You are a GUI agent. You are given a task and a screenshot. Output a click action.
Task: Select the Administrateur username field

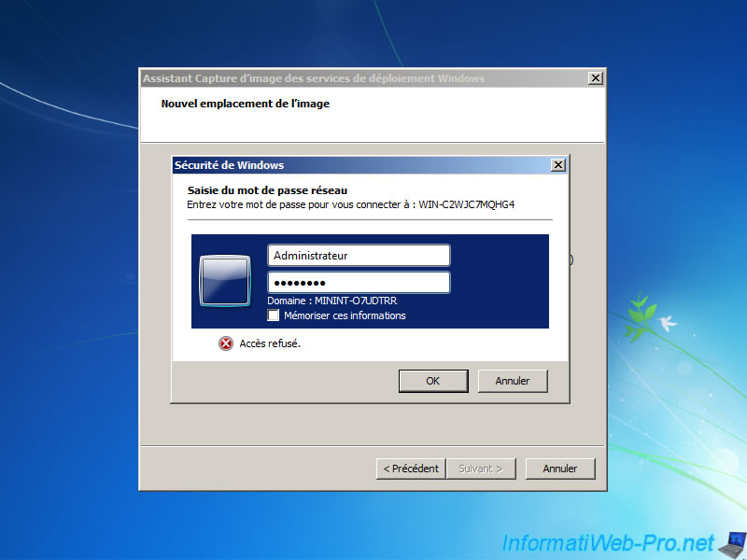[359, 254]
